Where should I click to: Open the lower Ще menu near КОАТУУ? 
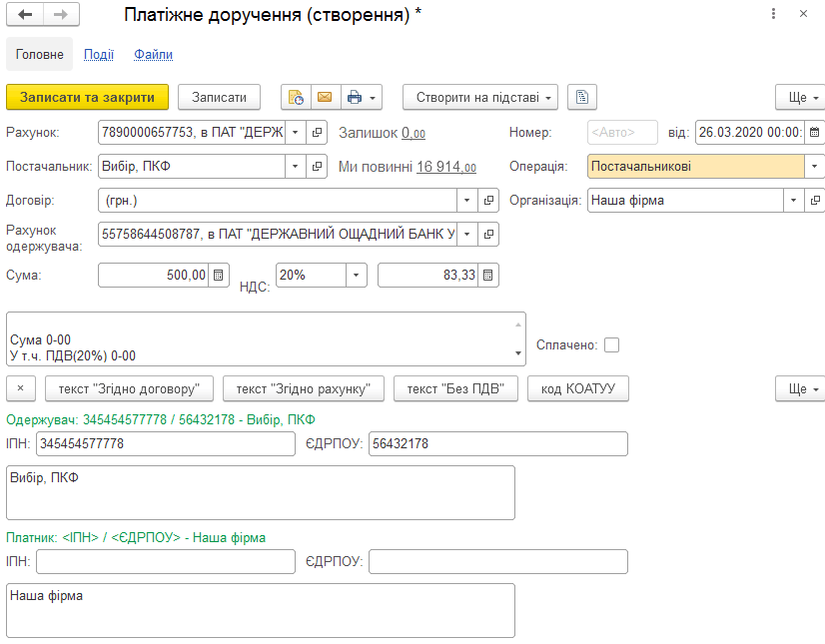click(802, 388)
